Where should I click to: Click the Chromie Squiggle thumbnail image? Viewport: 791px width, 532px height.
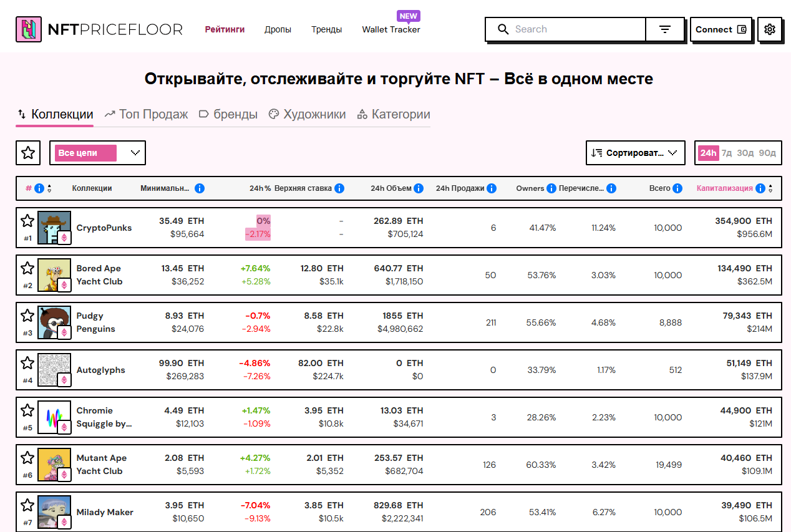54,417
